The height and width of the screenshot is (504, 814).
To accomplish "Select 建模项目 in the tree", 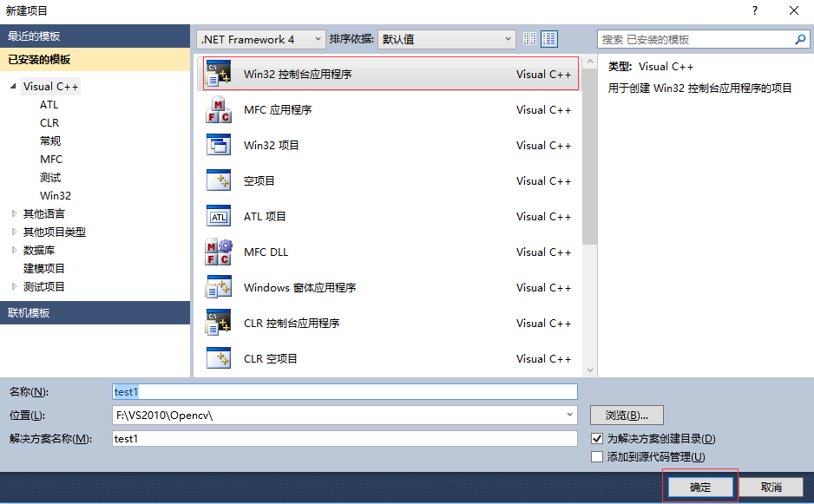I will (x=44, y=268).
